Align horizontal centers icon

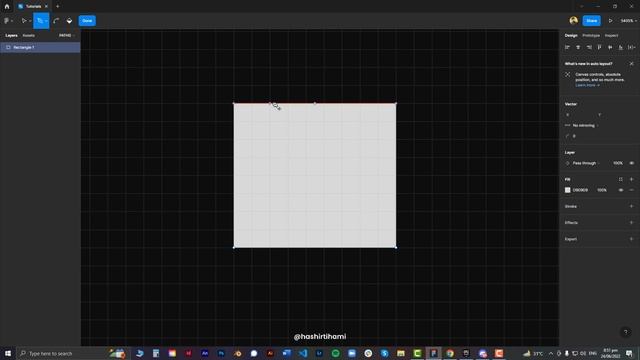tap(578, 47)
